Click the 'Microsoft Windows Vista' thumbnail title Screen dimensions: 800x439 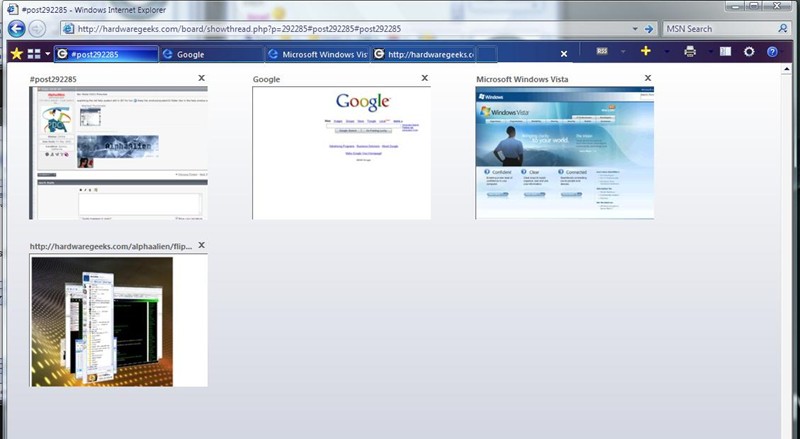click(x=522, y=79)
